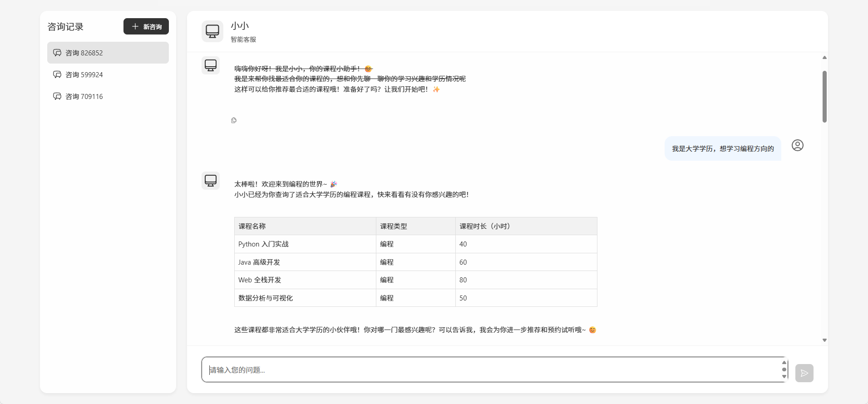Select the Python 入门实战 course cell

coord(263,244)
